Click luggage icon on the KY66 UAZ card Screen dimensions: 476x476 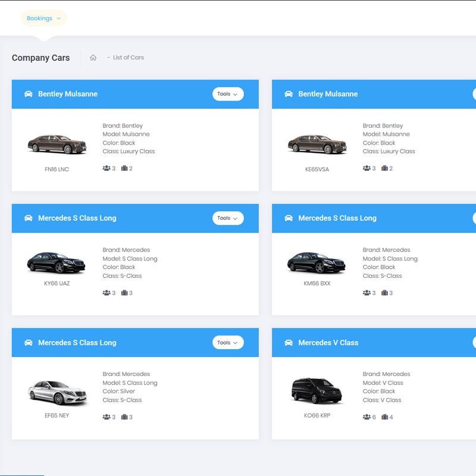pos(124,293)
